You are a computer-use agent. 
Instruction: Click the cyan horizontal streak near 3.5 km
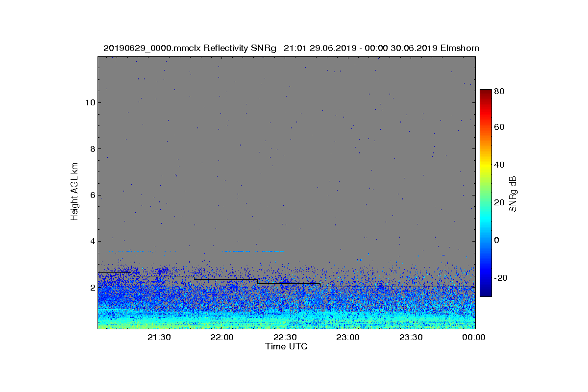pos(252,251)
